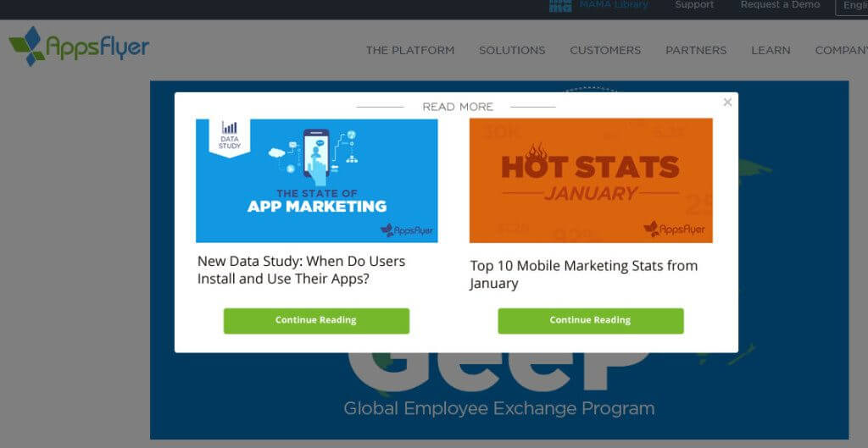Open the COMPANY menu
Screen dimensions: 868x448
point(841,50)
